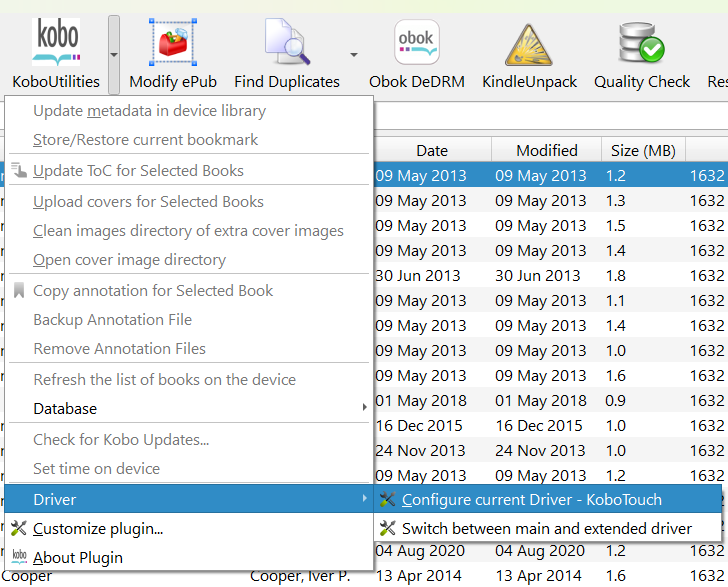728x587 pixels.
Task: Click the Cooper title cell in last row
Action: click(x=26, y=576)
